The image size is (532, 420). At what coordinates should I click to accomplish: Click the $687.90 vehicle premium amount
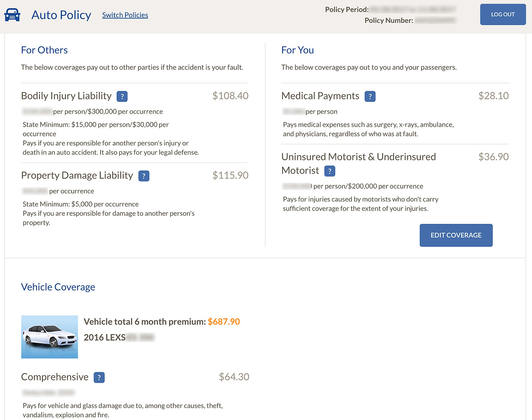[x=224, y=322]
